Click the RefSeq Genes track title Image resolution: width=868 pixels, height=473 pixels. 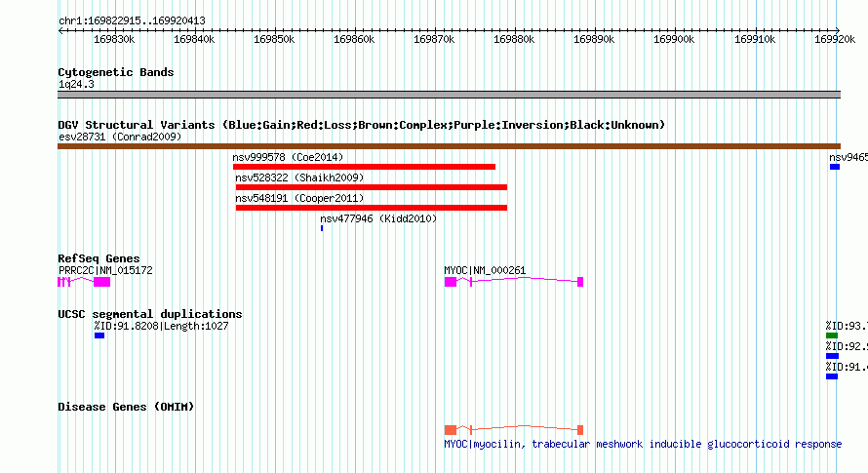tap(99, 258)
